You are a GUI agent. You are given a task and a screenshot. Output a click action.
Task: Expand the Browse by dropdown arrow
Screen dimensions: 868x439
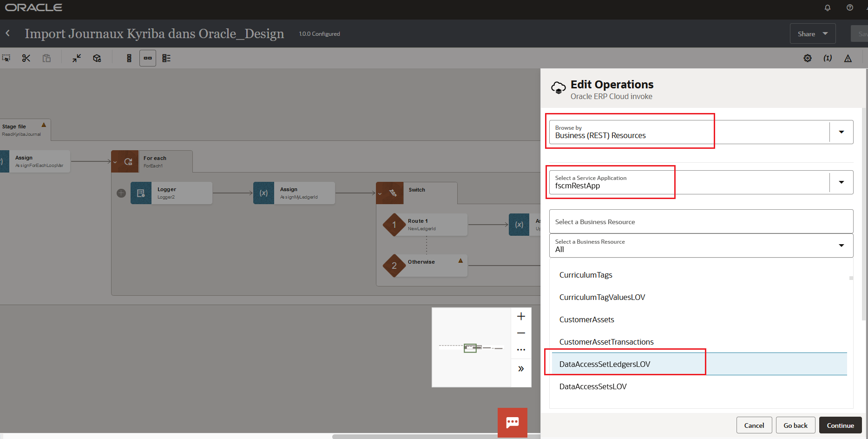tap(841, 132)
